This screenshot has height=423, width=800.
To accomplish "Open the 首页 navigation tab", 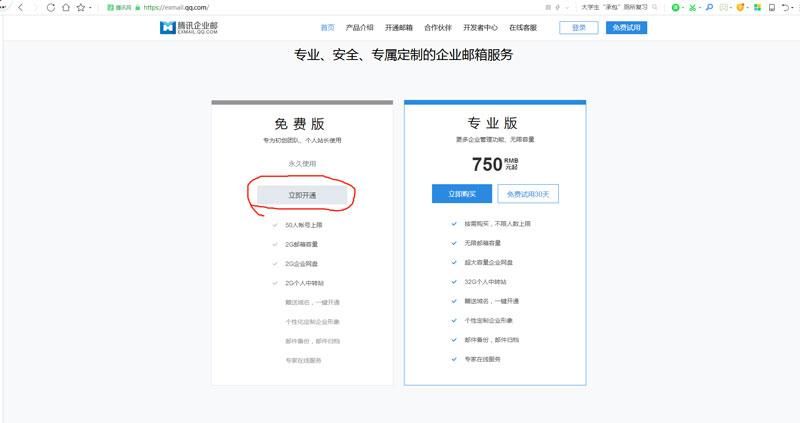I will pos(327,28).
